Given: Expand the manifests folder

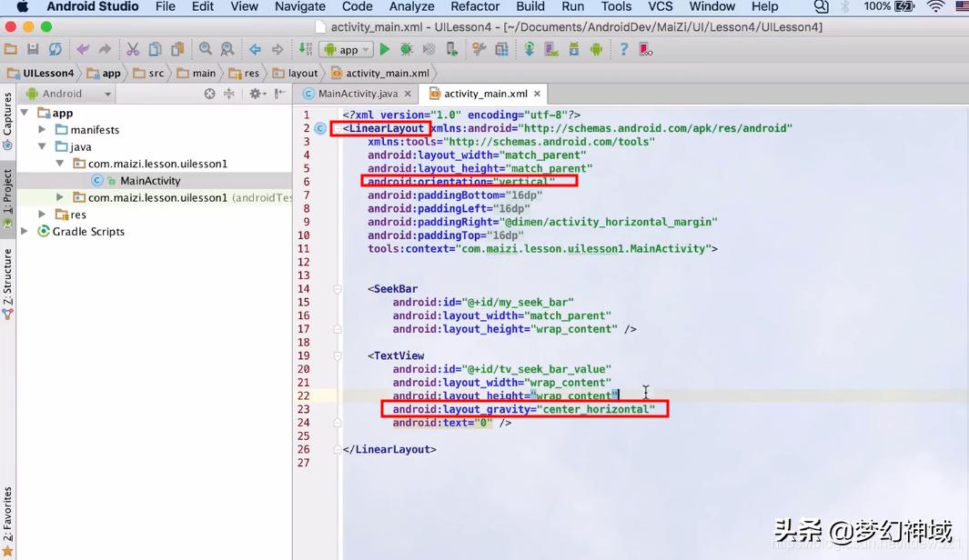Looking at the screenshot, I should [x=42, y=130].
